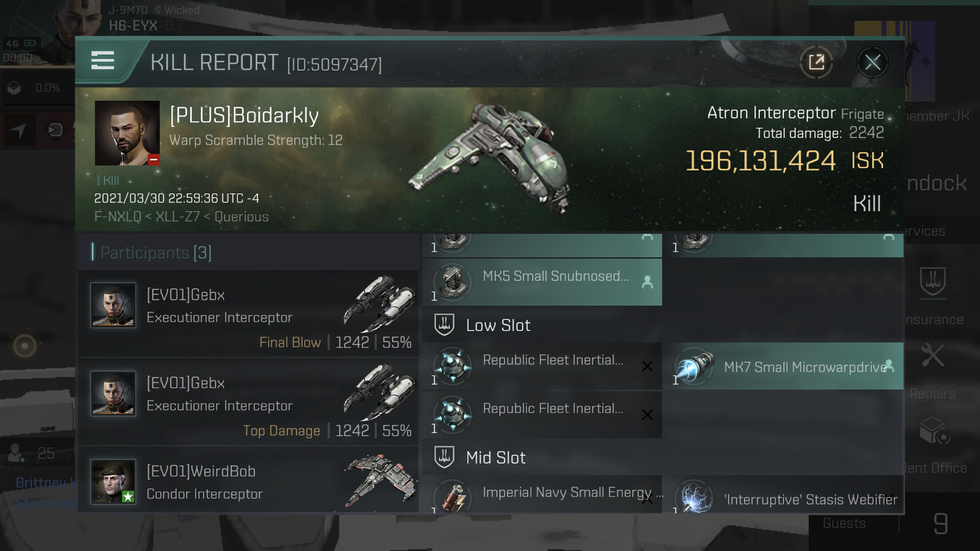This screenshot has width=980, height=551.
Task: Click the F-NXLQ system location link
Action: click(x=118, y=216)
